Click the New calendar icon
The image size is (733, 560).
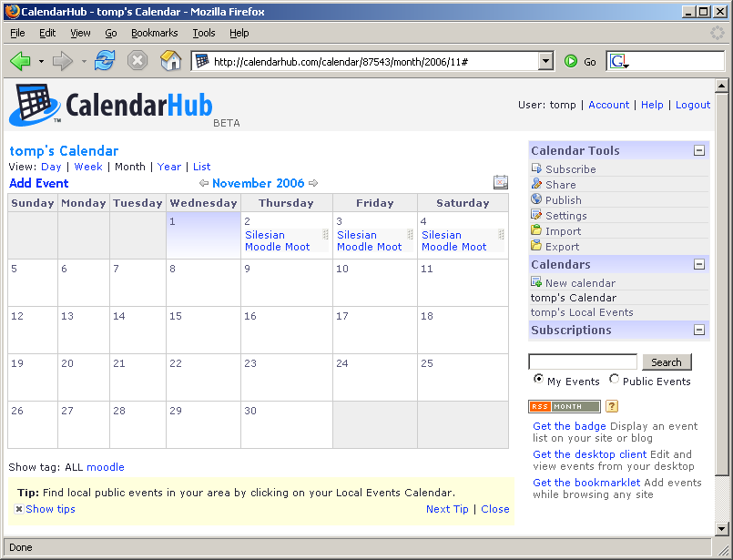click(536, 282)
